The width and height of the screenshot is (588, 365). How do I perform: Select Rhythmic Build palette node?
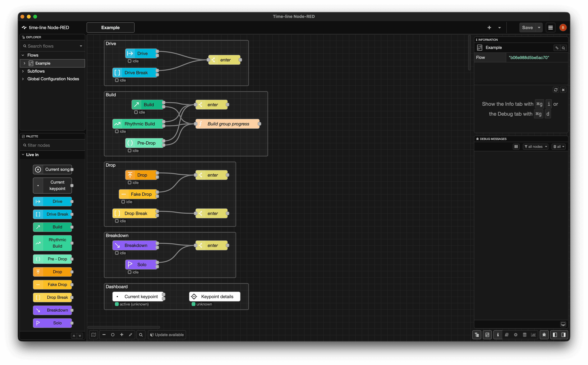pos(52,243)
